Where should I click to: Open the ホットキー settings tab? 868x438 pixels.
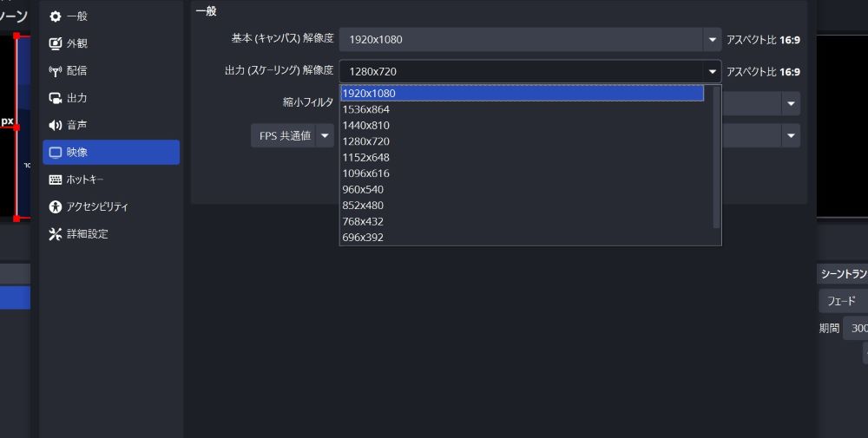click(x=111, y=180)
